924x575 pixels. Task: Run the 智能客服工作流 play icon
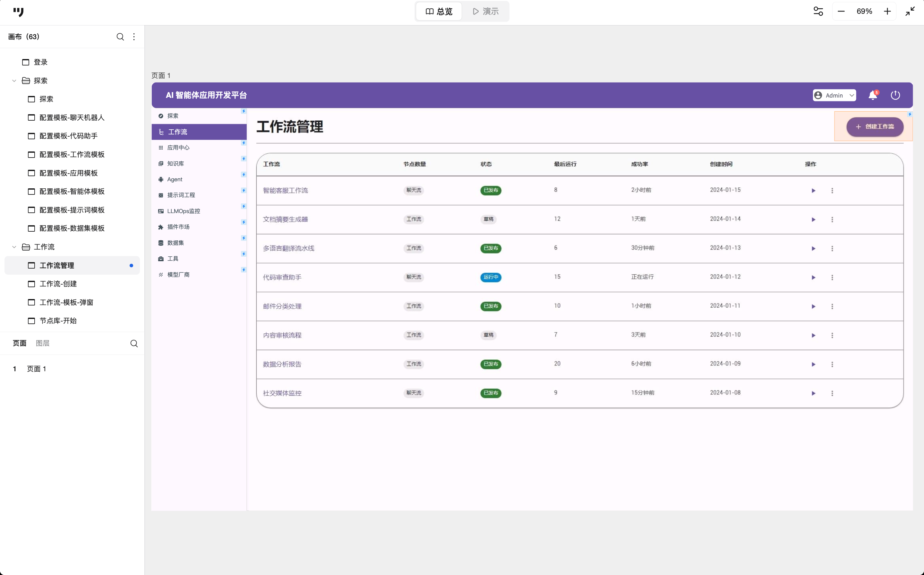click(813, 191)
